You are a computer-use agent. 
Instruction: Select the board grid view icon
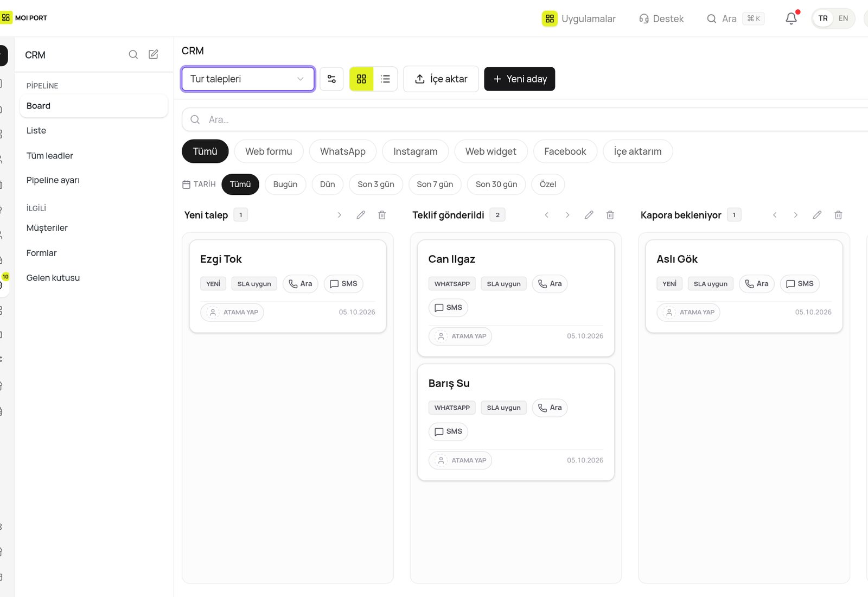point(361,79)
